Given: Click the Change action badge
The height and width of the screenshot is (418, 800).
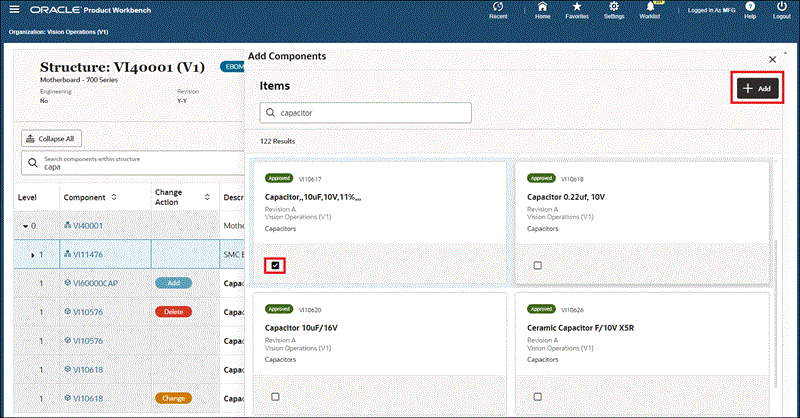Looking at the screenshot, I should click(x=173, y=398).
